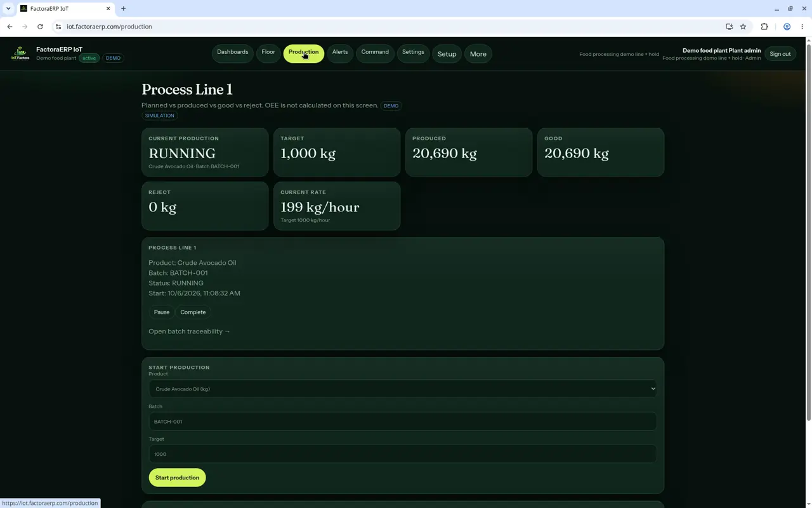Restore down the browser window
Viewport: 812px width, 508px height.
point(790,9)
